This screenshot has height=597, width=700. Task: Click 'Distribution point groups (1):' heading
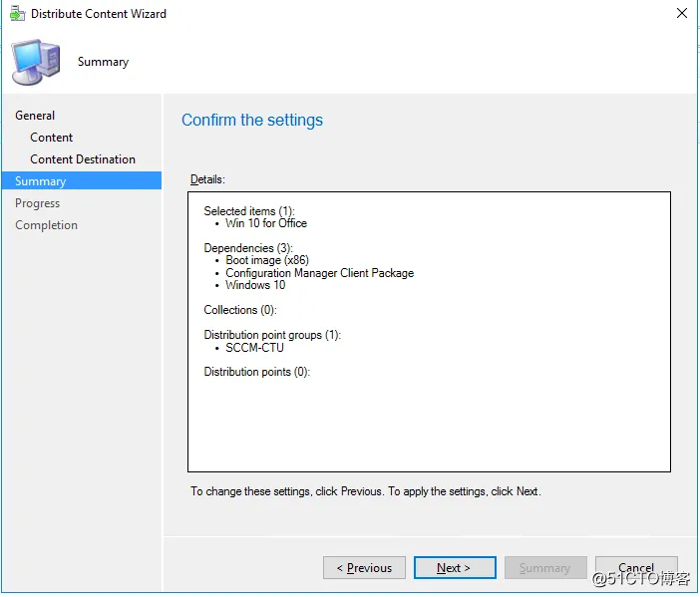pyautogui.click(x=272, y=335)
